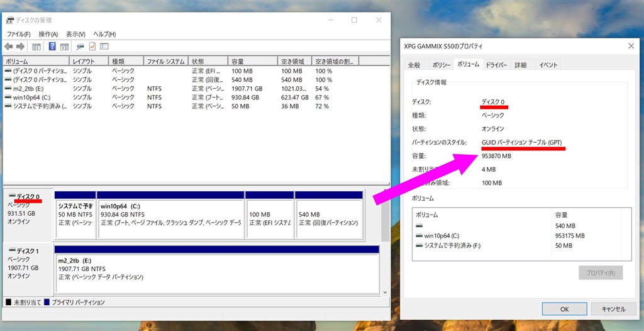This screenshot has width=644, height=331.
Task: Switch to the ポリシー tab
Action: [441, 65]
